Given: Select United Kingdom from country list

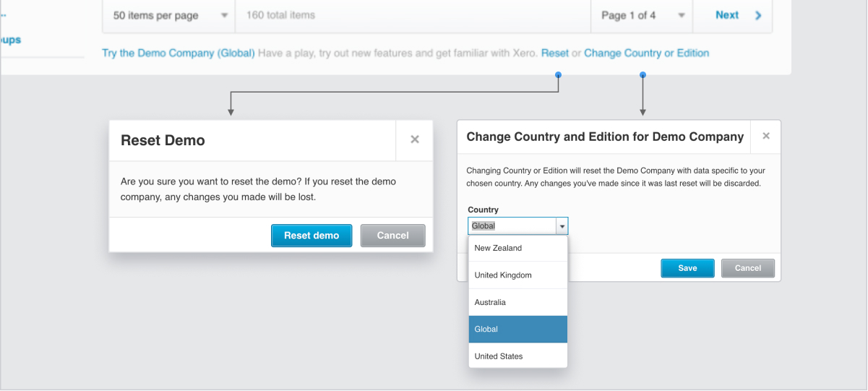Looking at the screenshot, I should [x=518, y=275].
